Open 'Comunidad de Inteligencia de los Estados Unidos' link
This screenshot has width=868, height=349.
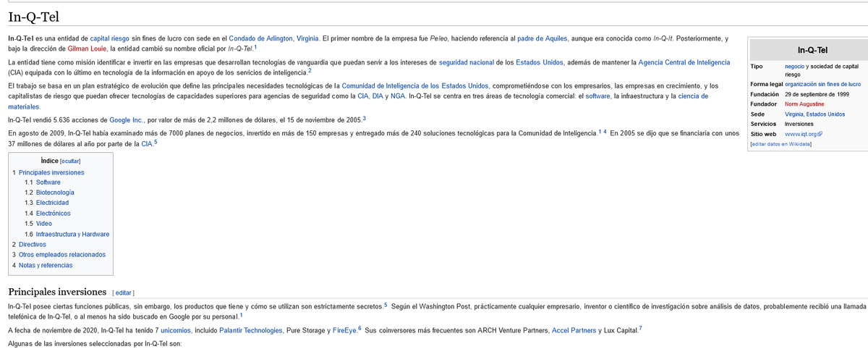(415, 85)
